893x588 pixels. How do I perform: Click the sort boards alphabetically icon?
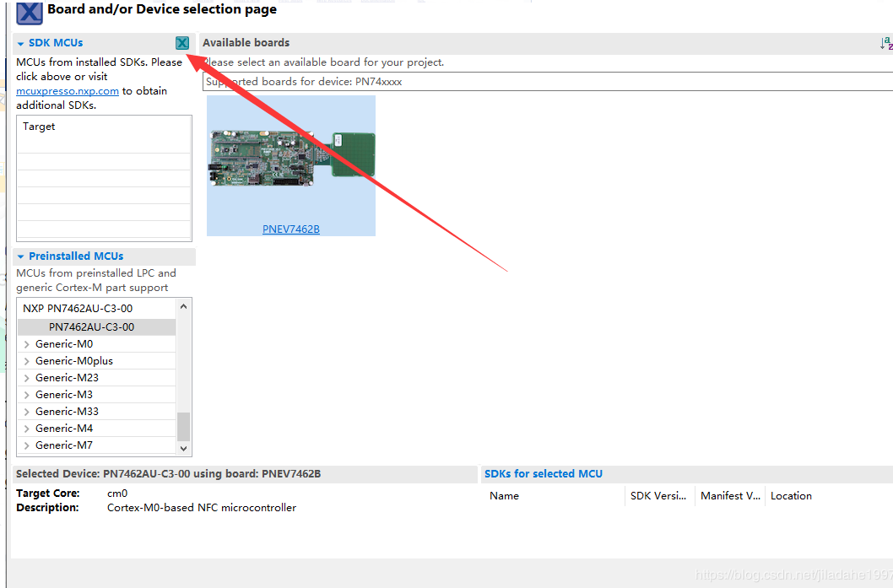886,43
